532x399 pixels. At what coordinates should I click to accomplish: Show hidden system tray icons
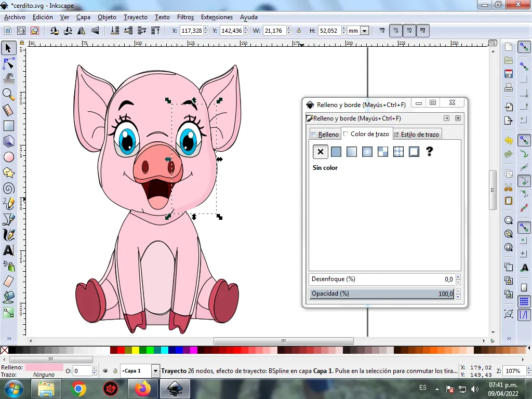[x=437, y=389]
